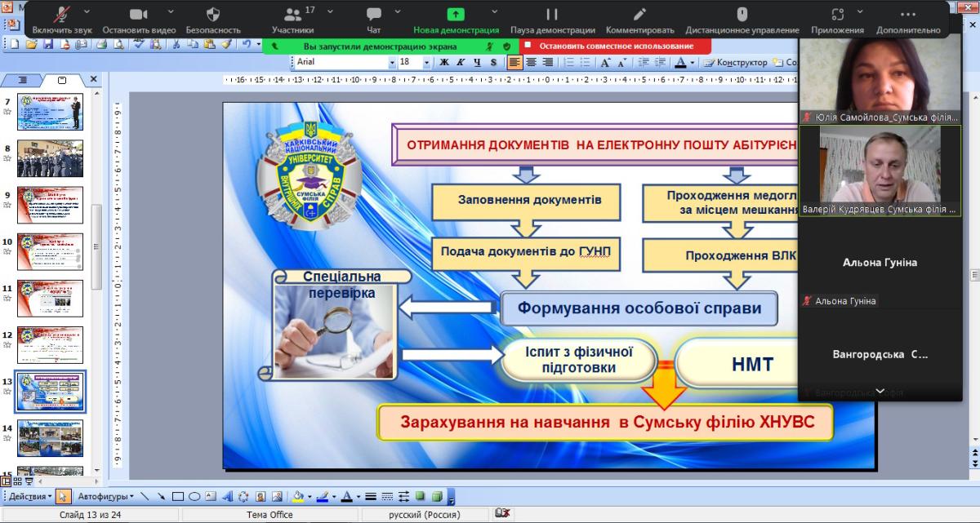The width and height of the screenshot is (980, 523).
Task: Toggle Italic formatting button
Action: click(461, 62)
